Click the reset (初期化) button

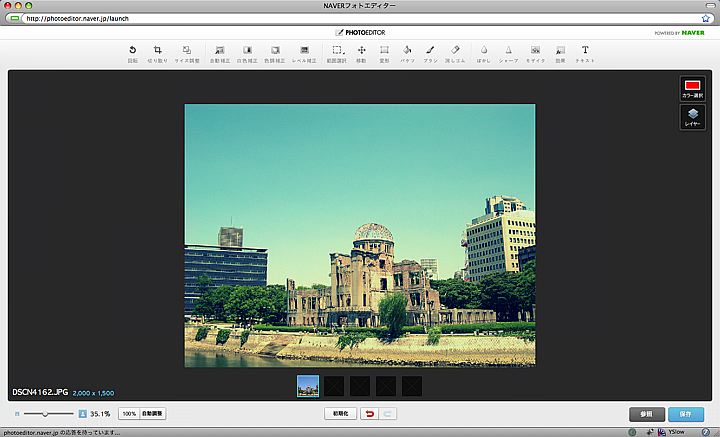coord(340,413)
